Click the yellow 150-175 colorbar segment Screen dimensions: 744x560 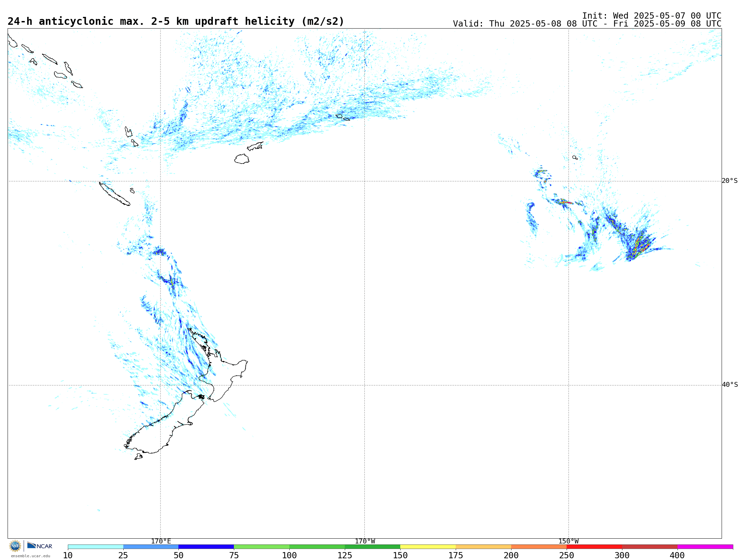(x=428, y=547)
